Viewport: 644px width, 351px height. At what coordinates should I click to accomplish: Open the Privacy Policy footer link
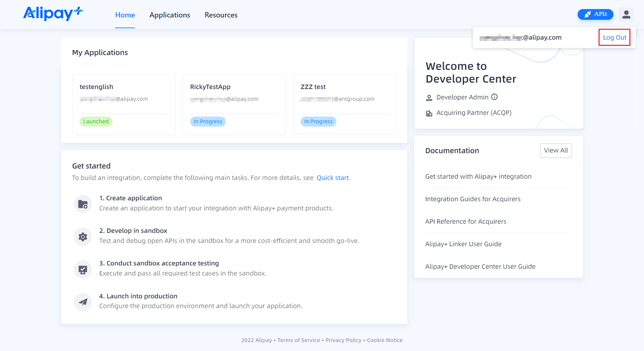click(343, 340)
